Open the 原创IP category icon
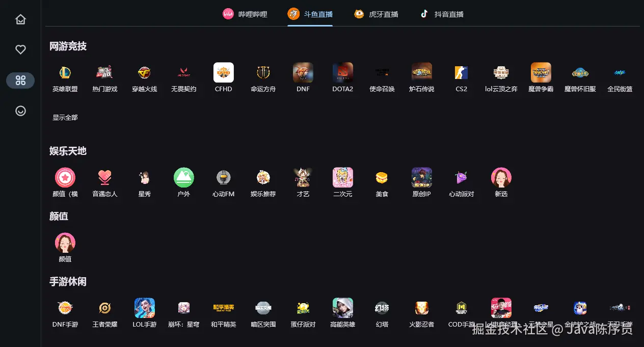Screen dimensions: 644x347 [x=422, y=177]
